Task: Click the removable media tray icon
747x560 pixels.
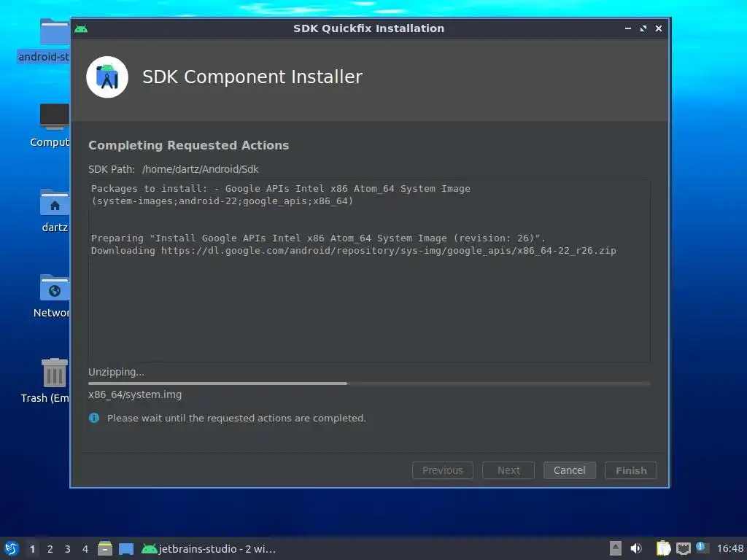Action: [x=616, y=548]
